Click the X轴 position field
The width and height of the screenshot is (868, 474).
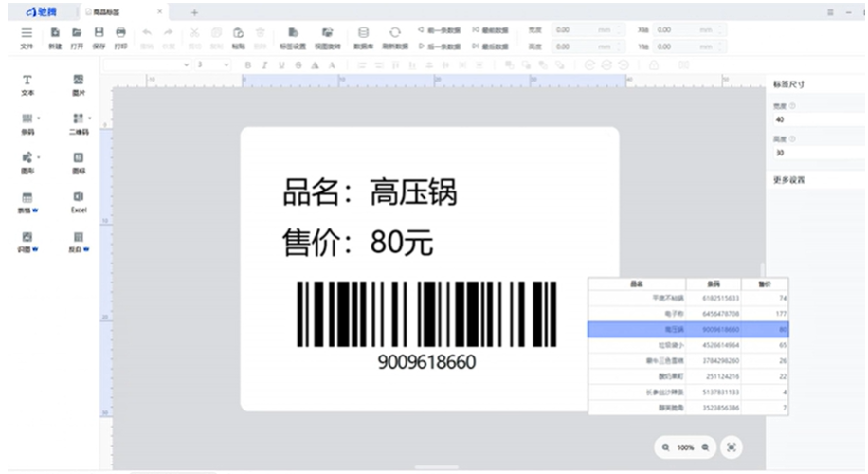[x=689, y=30]
